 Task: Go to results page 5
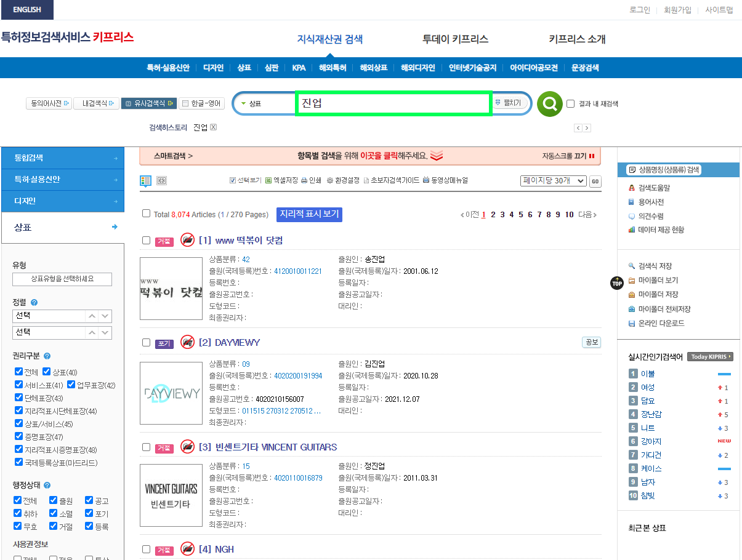(520, 214)
